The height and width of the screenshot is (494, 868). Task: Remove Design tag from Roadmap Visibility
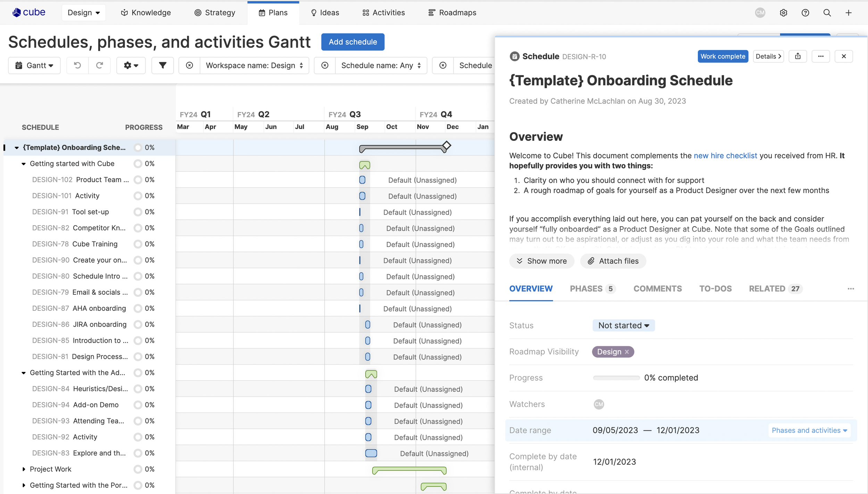coord(627,352)
